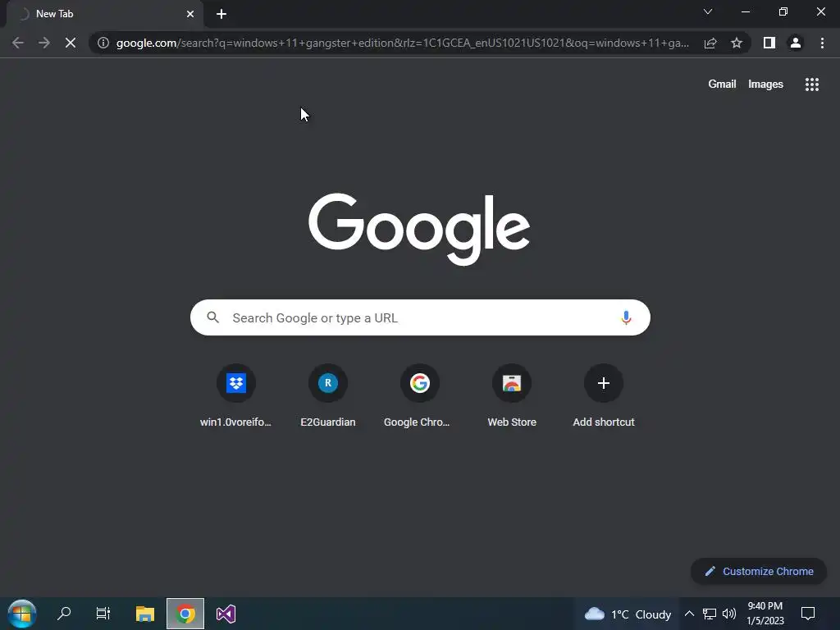Image resolution: width=840 pixels, height=630 pixels.
Task: Click the Chrome taskbar icon
Action: coord(185,614)
